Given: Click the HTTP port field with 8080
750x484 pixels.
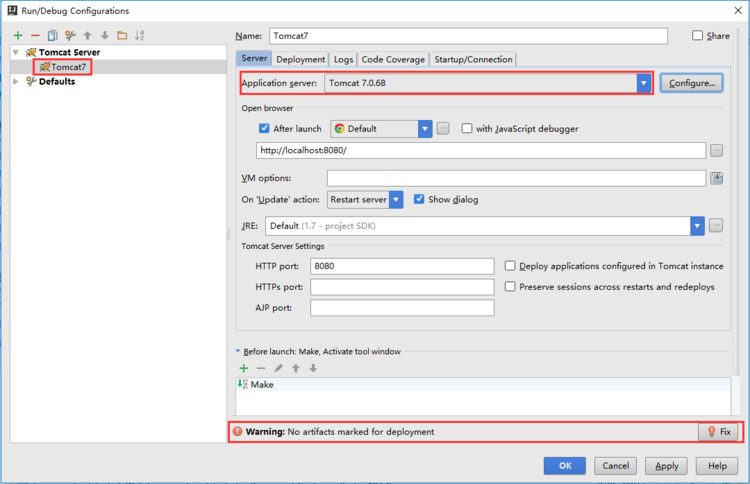Looking at the screenshot, I should pyautogui.click(x=402, y=266).
